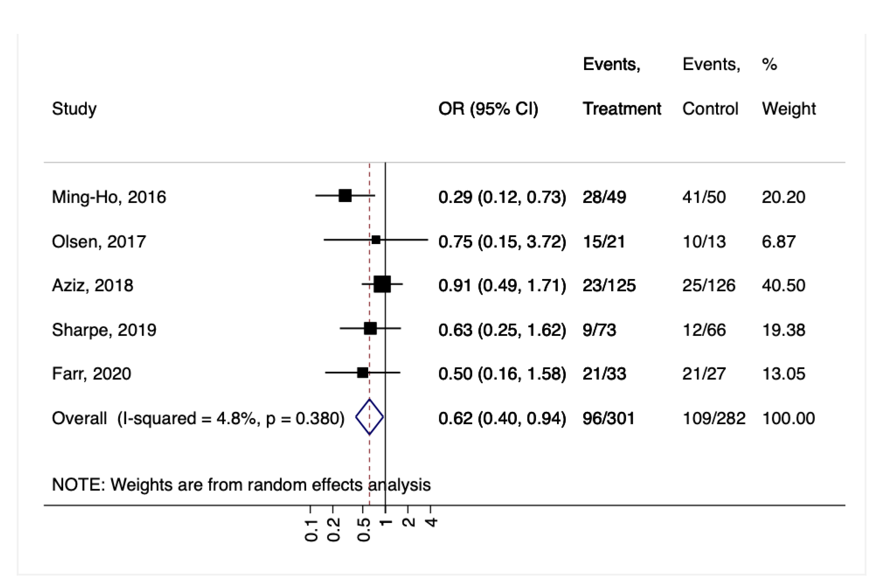Click the Aziz, 2018 large square marker
Viewport: 884px width, 588px height.
click(382, 284)
